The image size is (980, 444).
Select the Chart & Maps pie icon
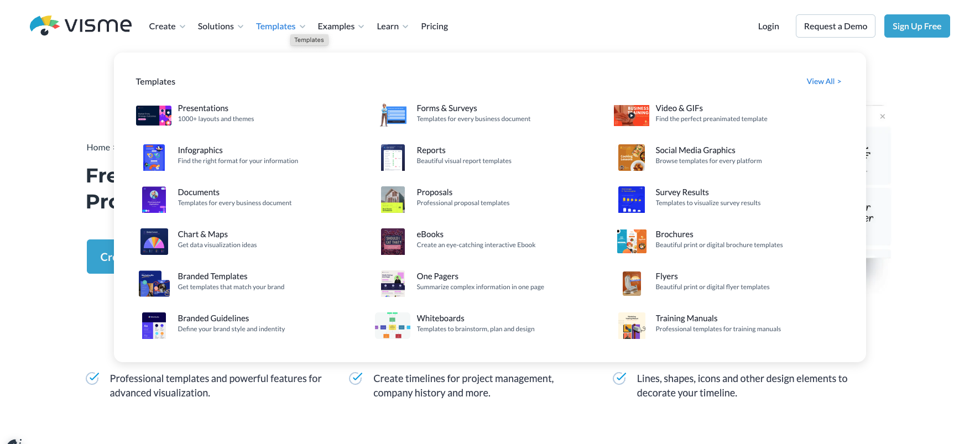154,242
